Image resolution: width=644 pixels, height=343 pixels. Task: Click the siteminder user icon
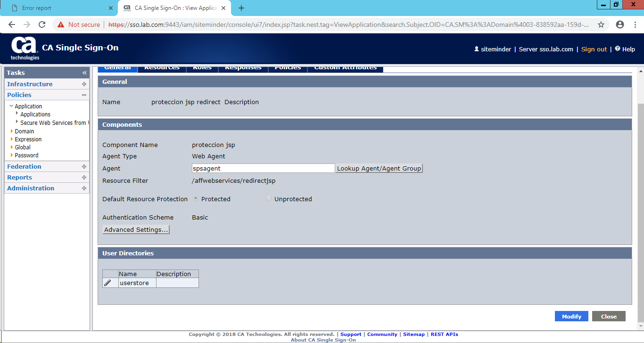(x=477, y=49)
